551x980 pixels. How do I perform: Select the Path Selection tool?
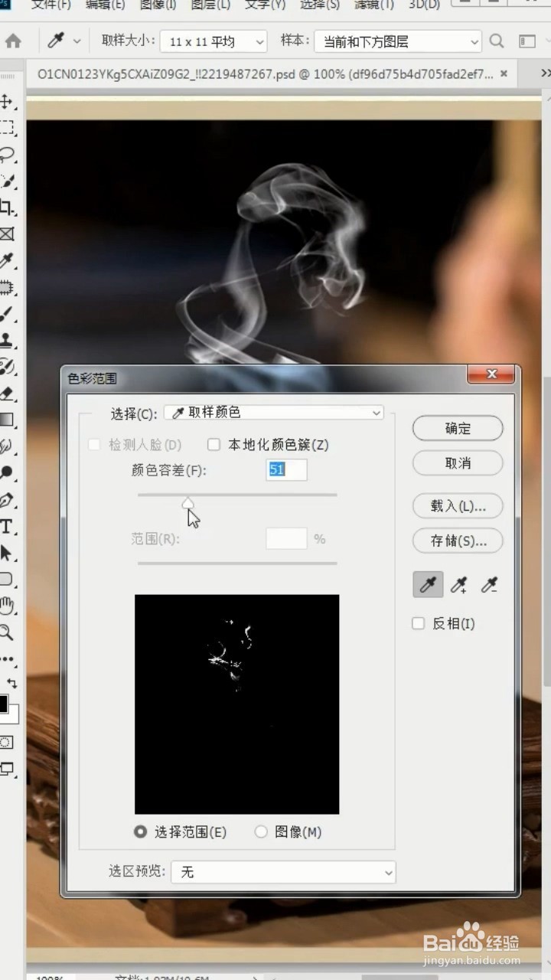click(x=7, y=553)
